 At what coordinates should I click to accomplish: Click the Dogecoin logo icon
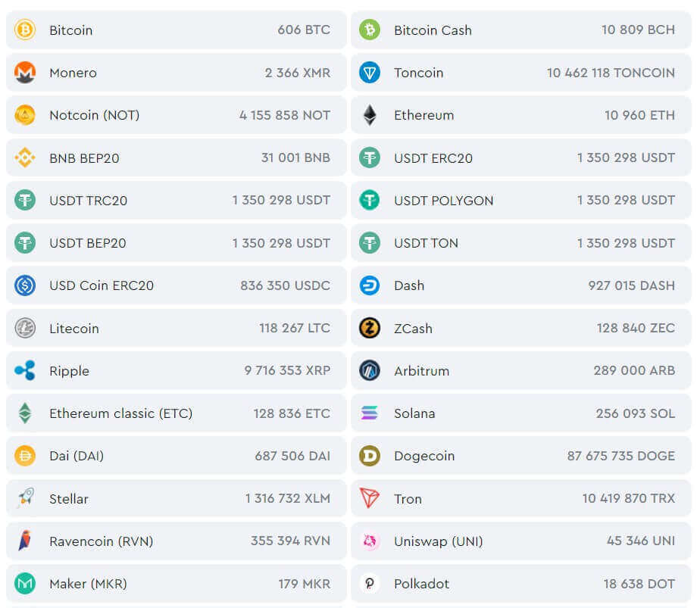coord(370,456)
